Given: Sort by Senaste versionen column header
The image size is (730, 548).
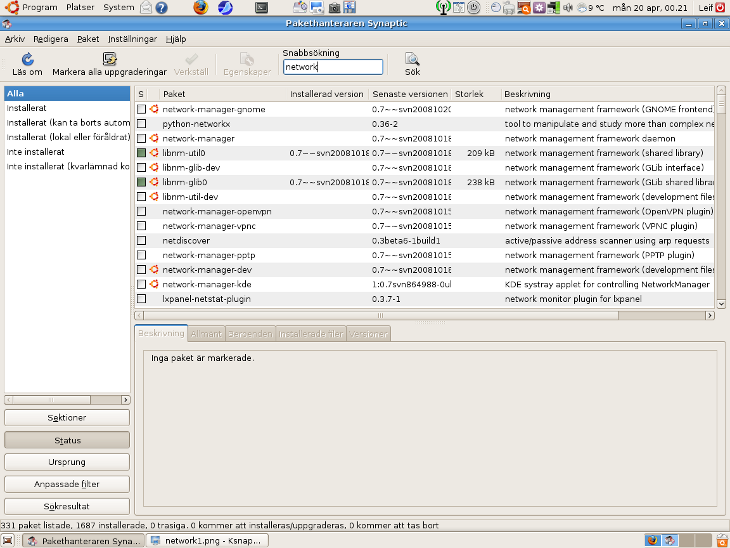Looking at the screenshot, I should coord(410,94).
